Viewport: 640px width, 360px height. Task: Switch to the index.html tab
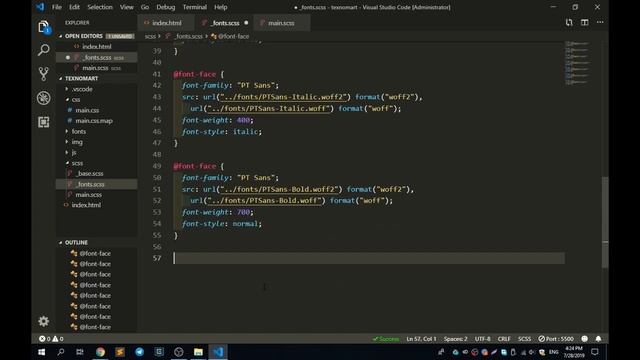167,23
